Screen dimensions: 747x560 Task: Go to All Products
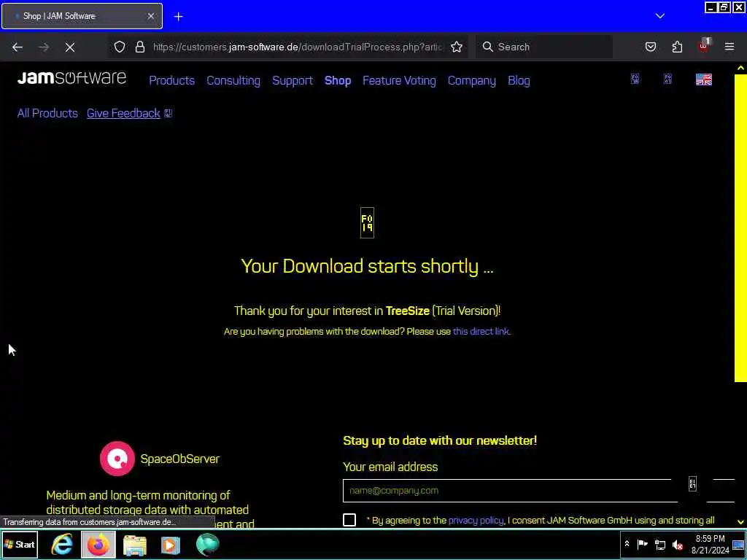pyautogui.click(x=47, y=113)
